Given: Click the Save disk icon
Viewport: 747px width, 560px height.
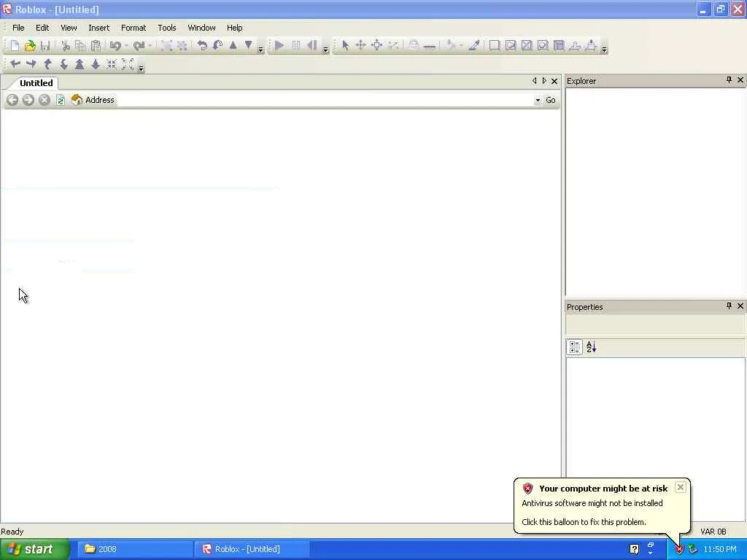Looking at the screenshot, I should [x=45, y=46].
